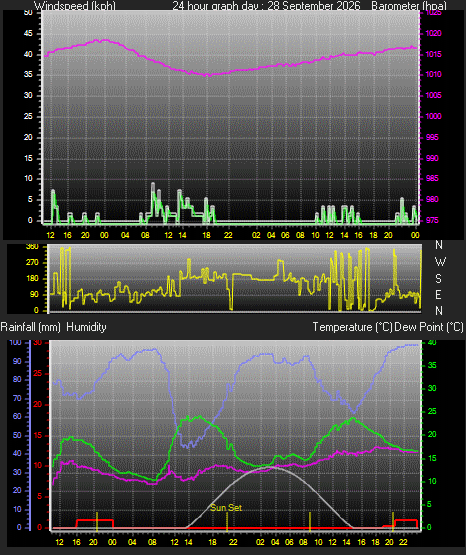Click red 15 on the rainfall scale
The height and width of the screenshot is (555, 466).
click(x=38, y=435)
